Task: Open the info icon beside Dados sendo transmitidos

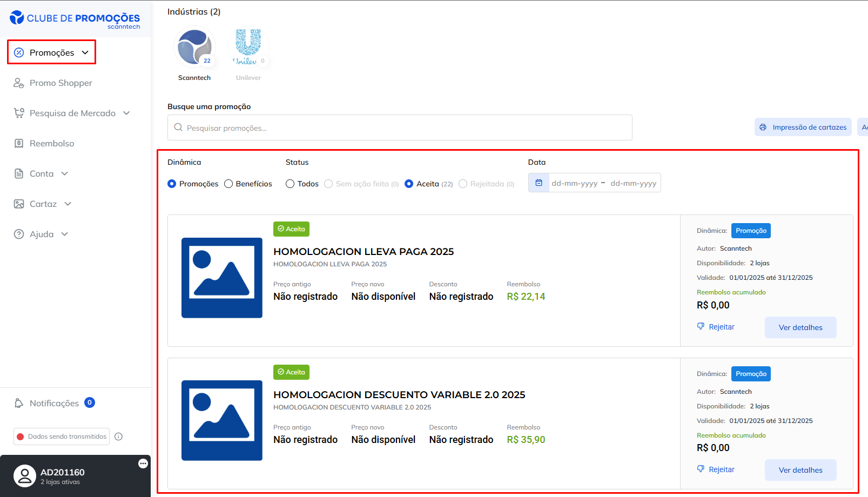Action: pos(119,436)
